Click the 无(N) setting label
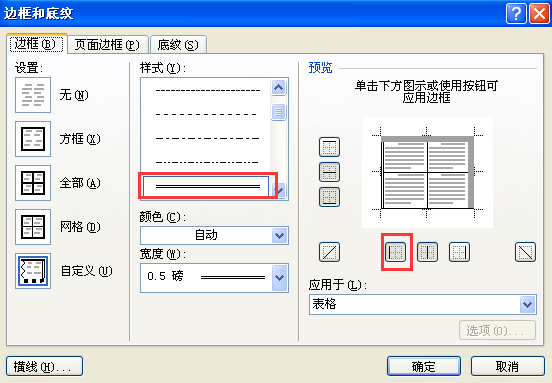Screen dimensions: 552x383 pyautogui.click(x=74, y=95)
